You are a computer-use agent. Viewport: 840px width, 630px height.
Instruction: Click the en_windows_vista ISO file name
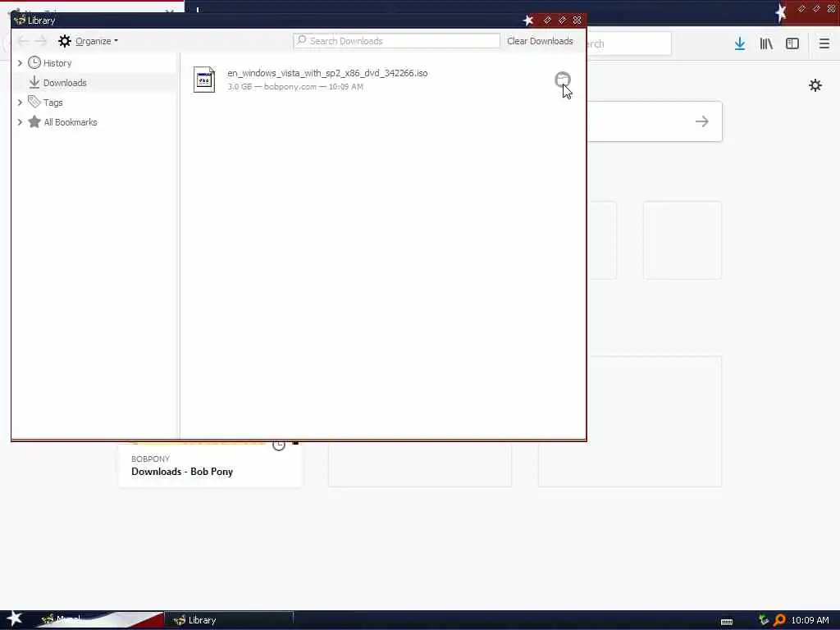(327, 73)
